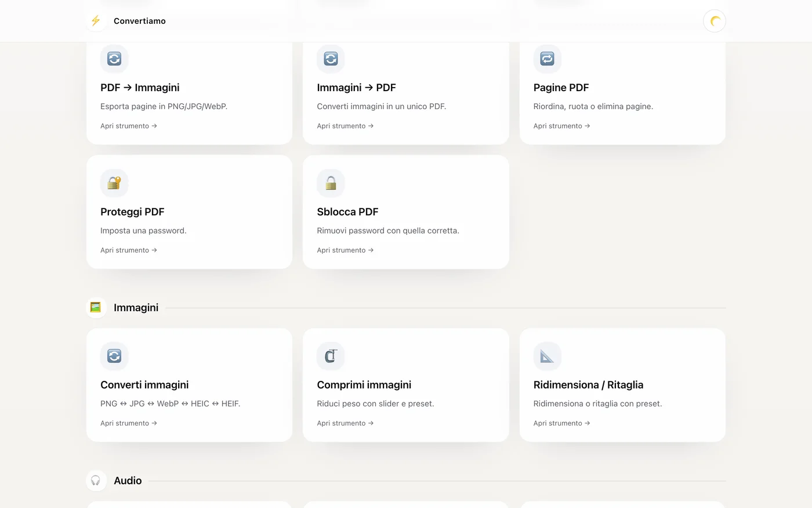Select the Comprimi immagini card title

coord(364,385)
